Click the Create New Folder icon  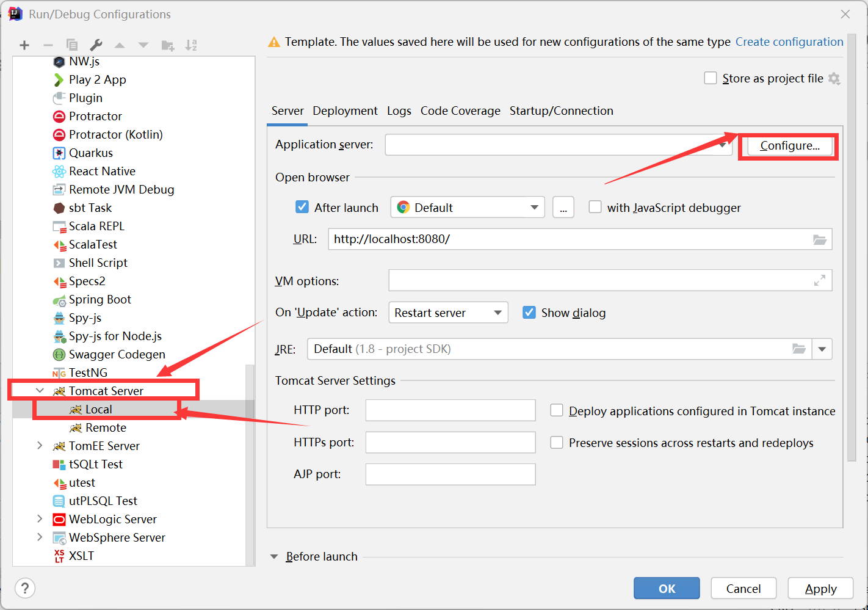(167, 45)
